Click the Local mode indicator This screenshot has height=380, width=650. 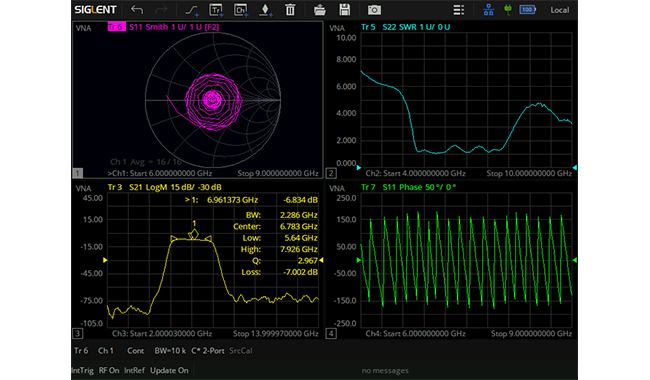click(x=559, y=10)
